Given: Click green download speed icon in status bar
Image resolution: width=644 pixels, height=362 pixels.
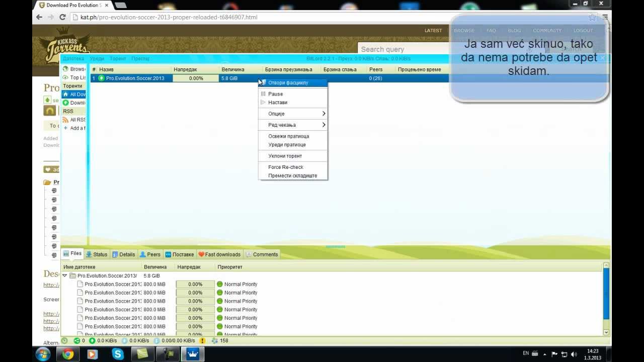Looking at the screenshot, I should [x=92, y=340].
